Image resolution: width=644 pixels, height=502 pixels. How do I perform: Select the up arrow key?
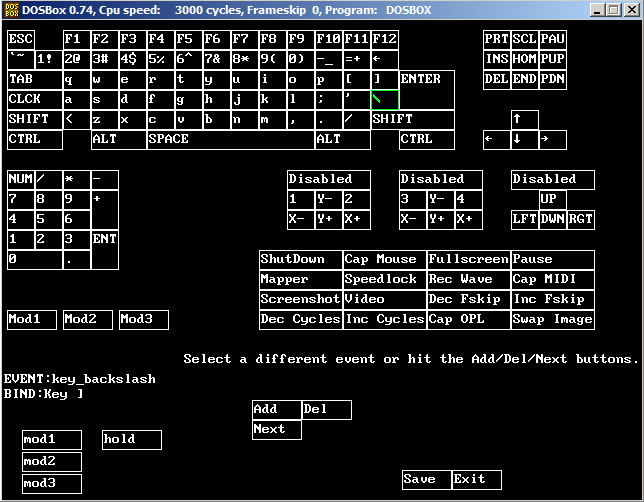pyautogui.click(x=525, y=120)
